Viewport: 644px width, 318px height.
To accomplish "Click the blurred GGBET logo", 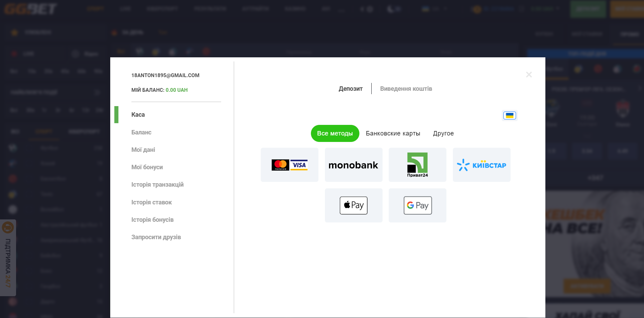I will (30, 9).
